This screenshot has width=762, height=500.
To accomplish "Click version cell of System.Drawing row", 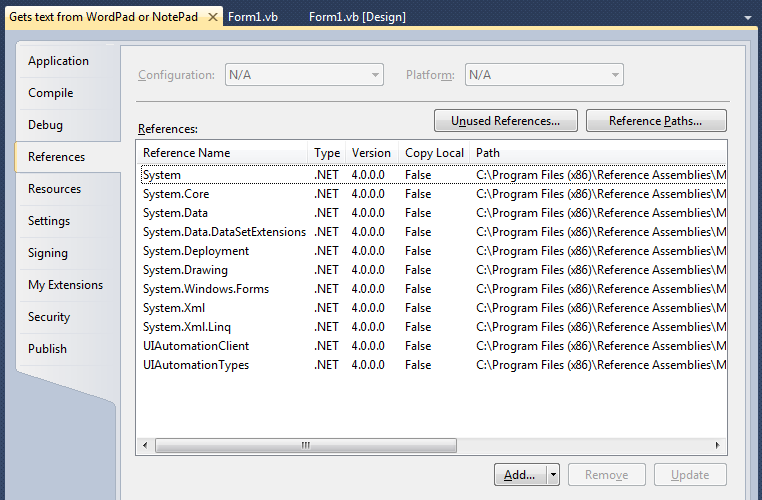I will [x=368, y=270].
